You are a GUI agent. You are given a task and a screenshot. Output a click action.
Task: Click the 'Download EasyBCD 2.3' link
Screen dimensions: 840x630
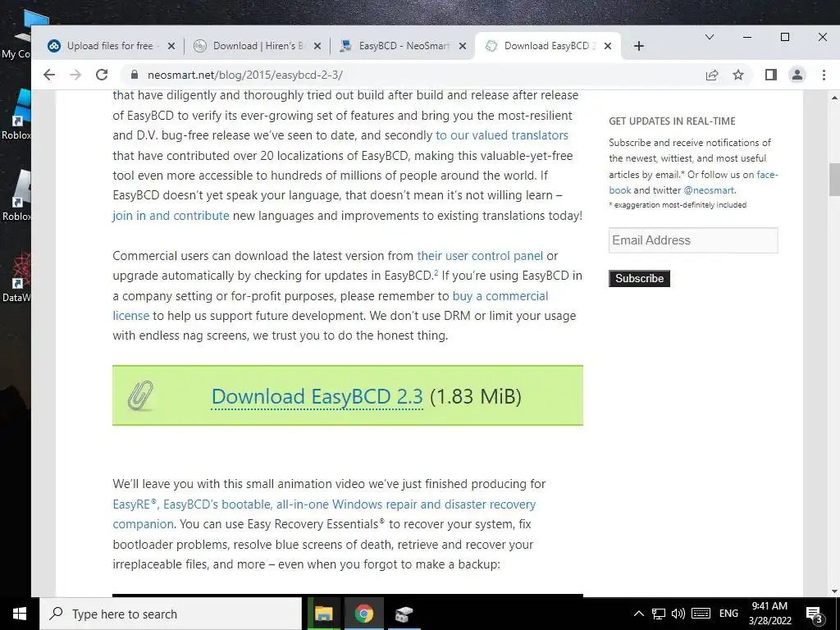coord(317,396)
